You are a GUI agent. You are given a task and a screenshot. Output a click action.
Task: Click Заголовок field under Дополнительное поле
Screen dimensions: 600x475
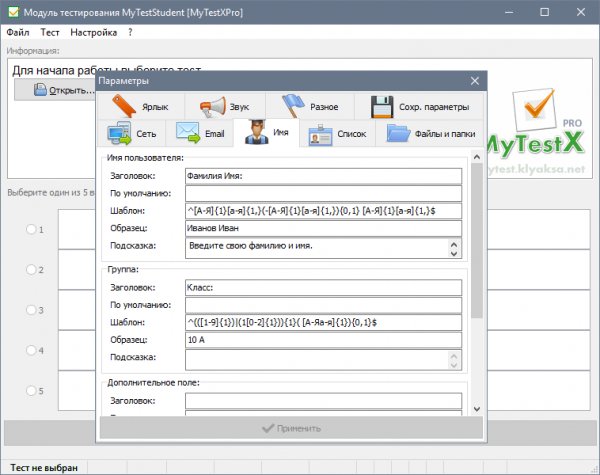coord(323,401)
